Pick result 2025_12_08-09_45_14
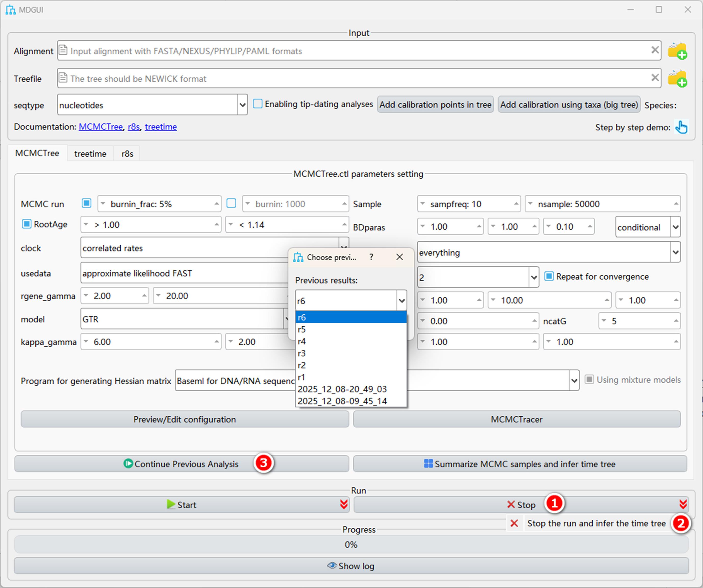 click(351, 401)
